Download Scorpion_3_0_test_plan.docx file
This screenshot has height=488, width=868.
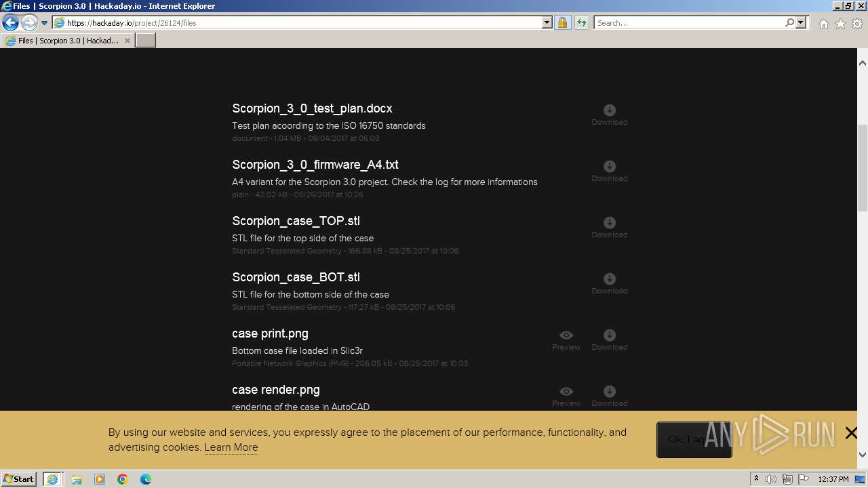click(x=610, y=115)
